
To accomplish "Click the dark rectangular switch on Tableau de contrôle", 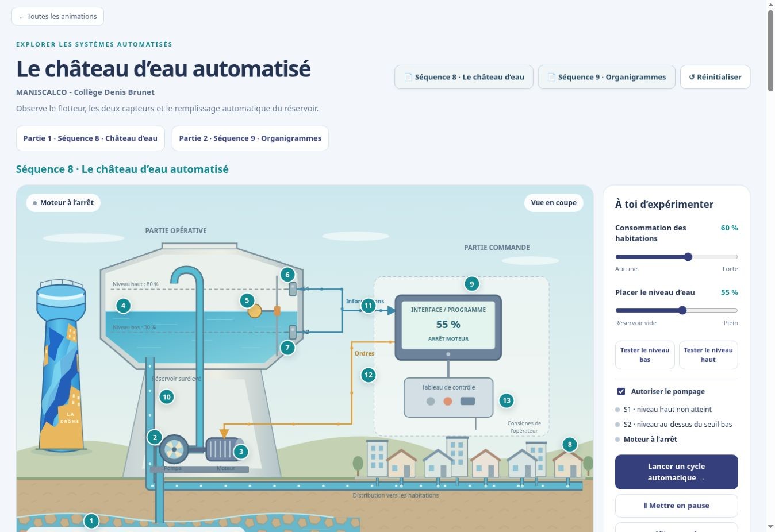I will point(467,401).
